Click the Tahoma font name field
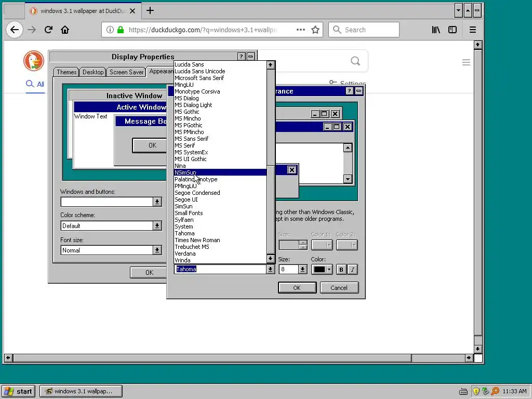This screenshot has width=532, height=399. point(220,270)
